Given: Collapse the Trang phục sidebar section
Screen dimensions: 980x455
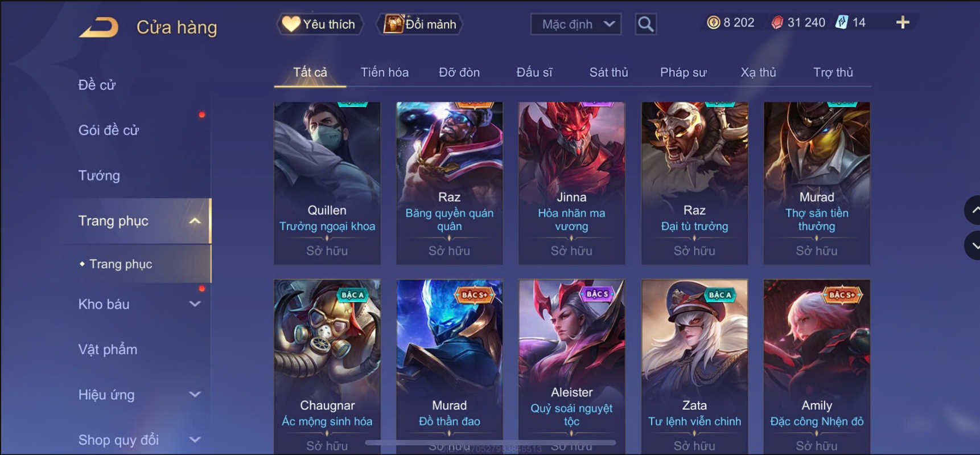Looking at the screenshot, I should [194, 221].
